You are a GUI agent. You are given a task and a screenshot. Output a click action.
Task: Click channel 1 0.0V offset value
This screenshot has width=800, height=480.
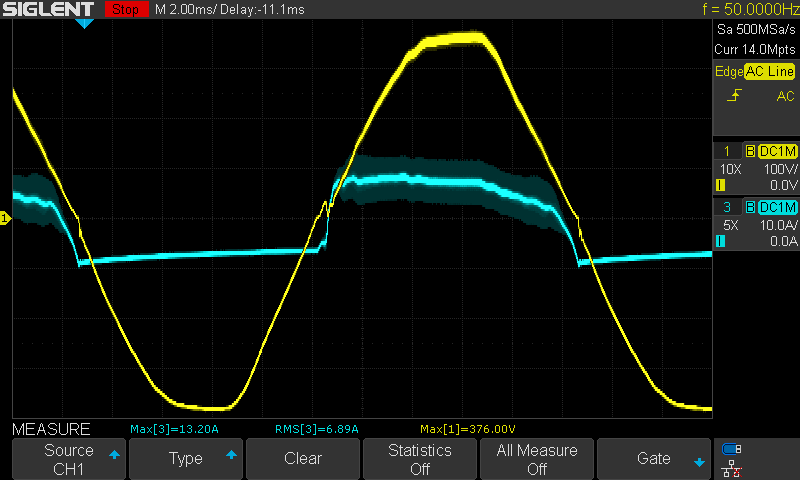(x=783, y=185)
